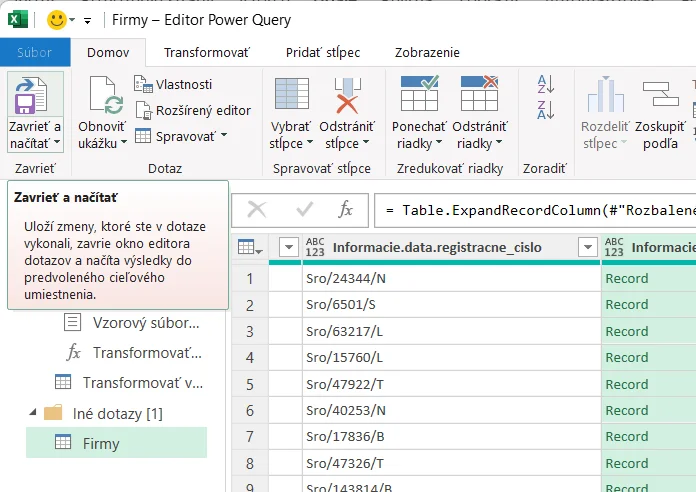Select row number 6 header
This screenshot has height=492, width=696.
click(250, 410)
